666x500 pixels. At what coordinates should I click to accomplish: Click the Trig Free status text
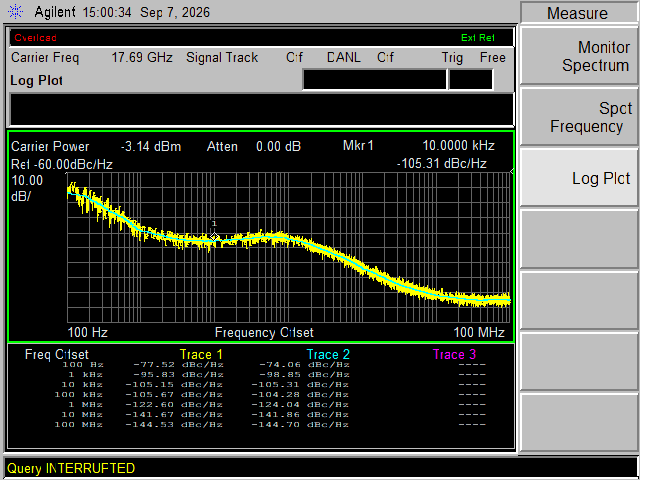474,57
